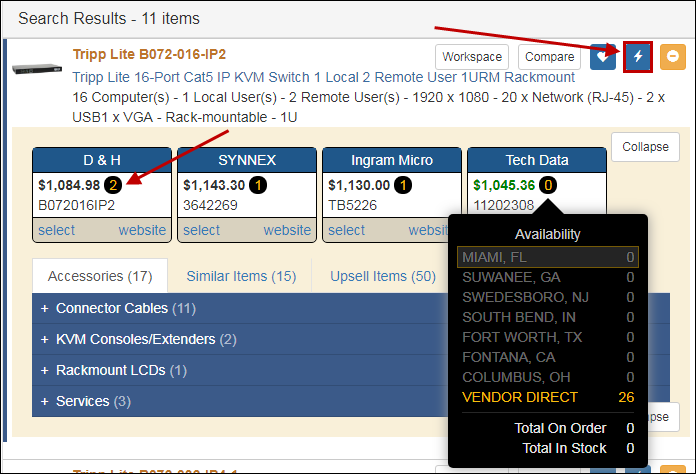The image size is (696, 474).
Task: Click the MIAMI, FL availability row
Action: (x=548, y=257)
